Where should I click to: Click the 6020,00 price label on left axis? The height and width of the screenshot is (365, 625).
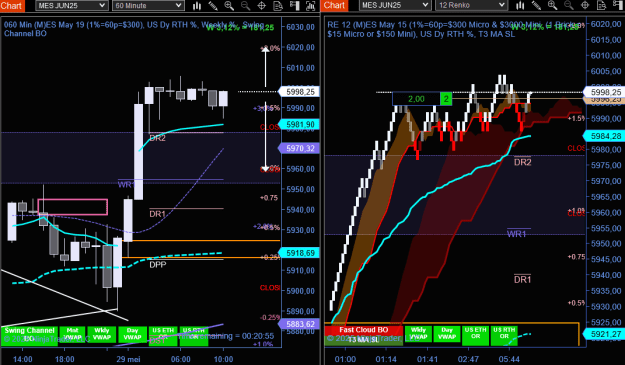pyautogui.click(x=301, y=47)
